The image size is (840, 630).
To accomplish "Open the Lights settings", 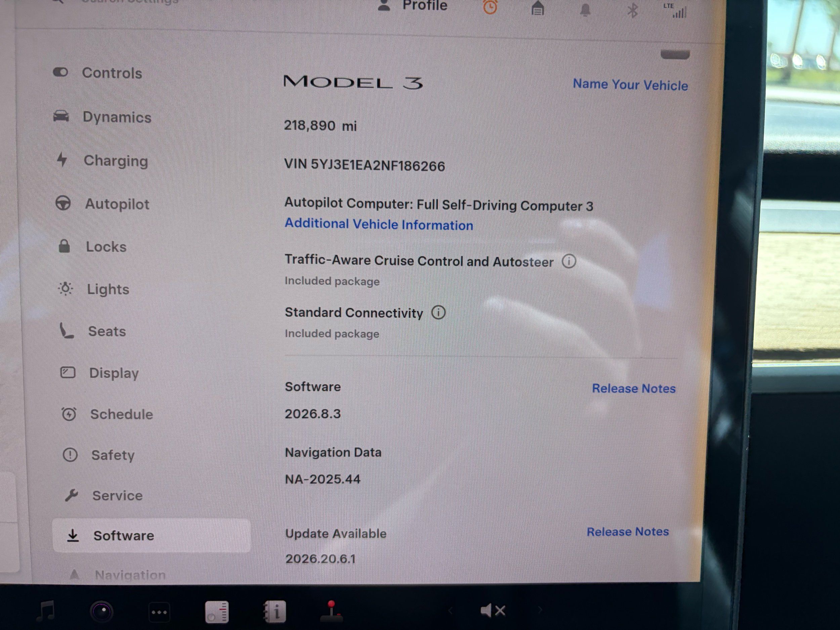I will pyautogui.click(x=94, y=289).
